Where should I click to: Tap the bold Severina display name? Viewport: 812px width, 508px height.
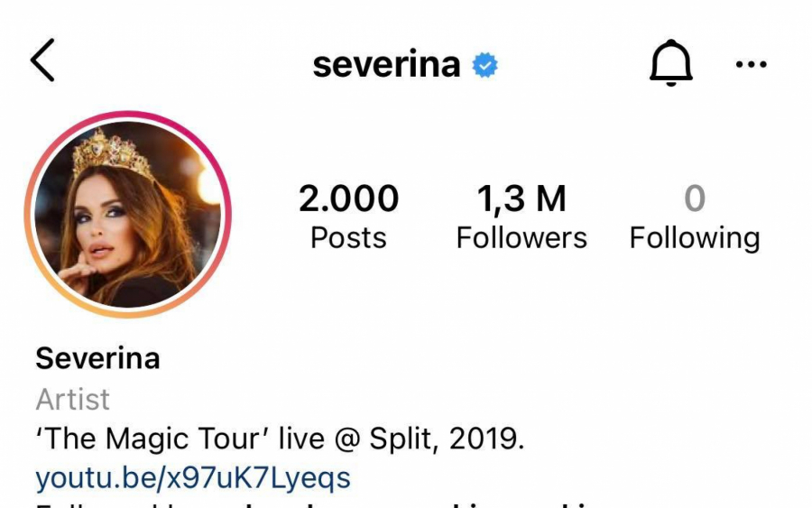(97, 358)
